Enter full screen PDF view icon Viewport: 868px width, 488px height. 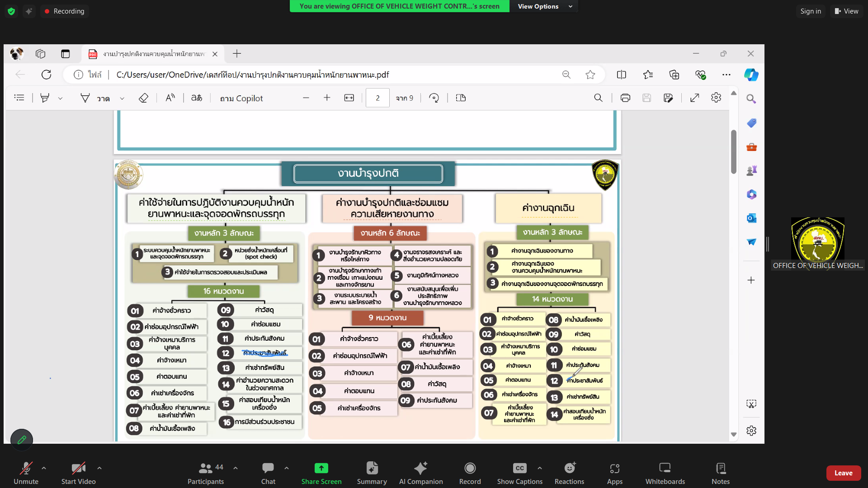[x=695, y=98]
